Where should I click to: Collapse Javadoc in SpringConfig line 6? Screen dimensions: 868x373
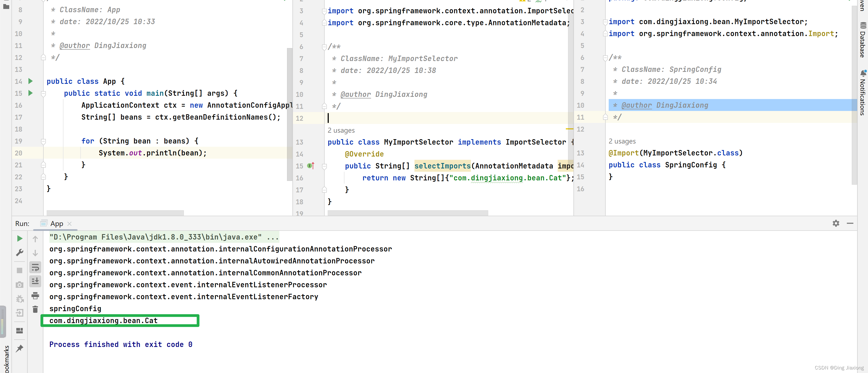click(x=605, y=58)
